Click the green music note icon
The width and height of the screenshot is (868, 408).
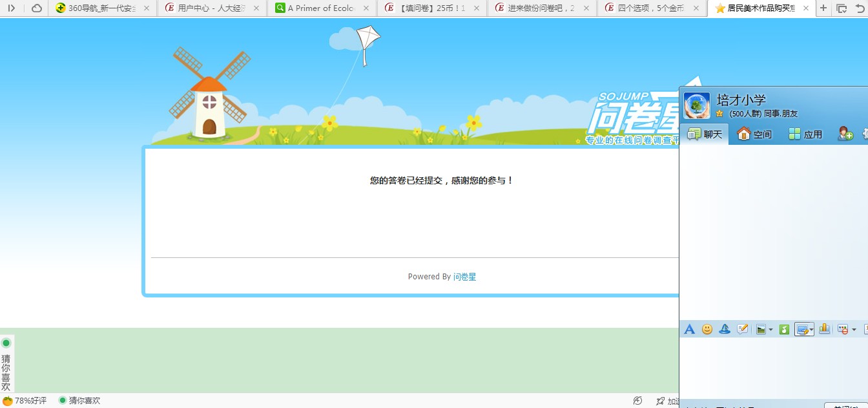coord(785,329)
